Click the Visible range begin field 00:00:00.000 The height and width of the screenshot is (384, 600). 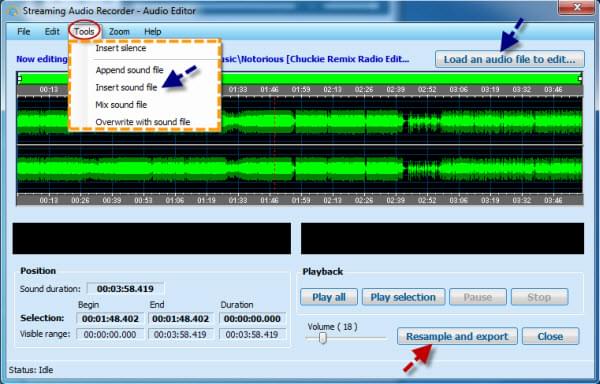tap(110, 334)
